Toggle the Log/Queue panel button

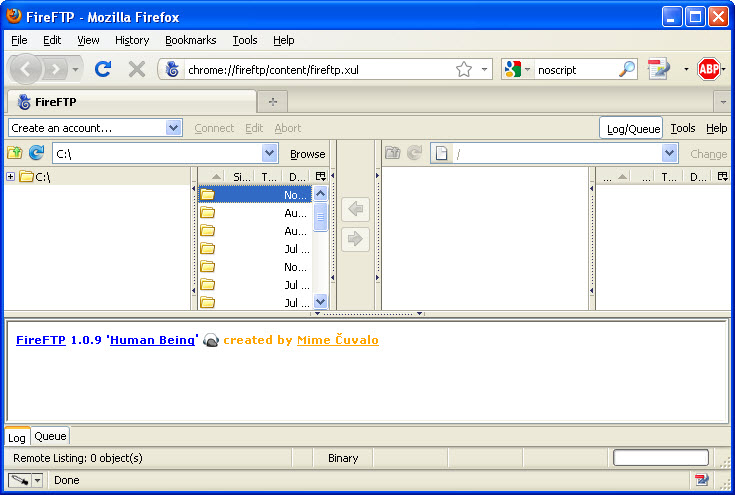pos(632,129)
